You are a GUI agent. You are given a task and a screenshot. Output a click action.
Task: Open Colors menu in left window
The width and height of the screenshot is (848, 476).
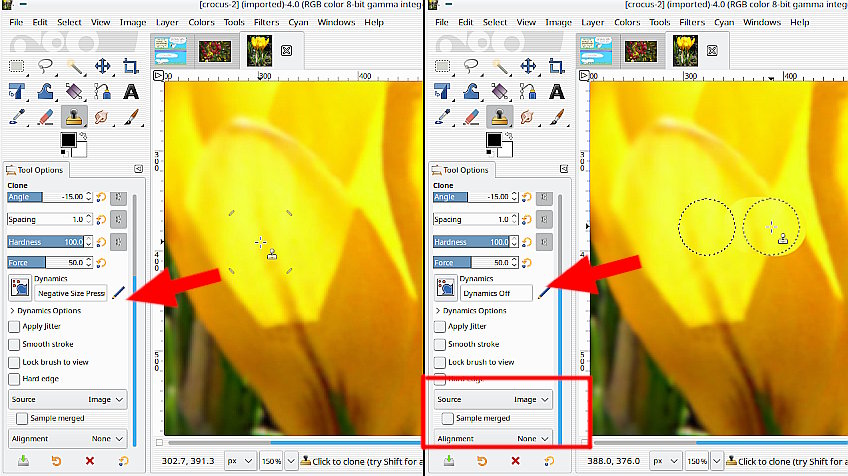[202, 22]
